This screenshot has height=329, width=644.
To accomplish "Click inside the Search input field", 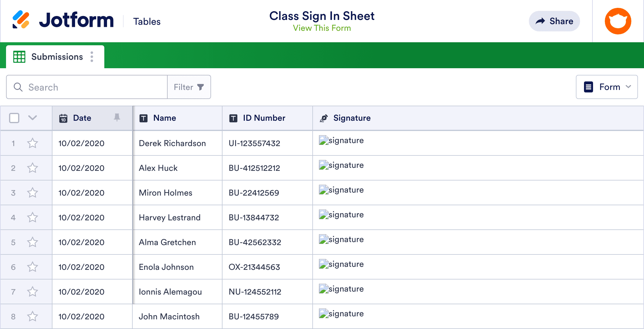I will click(x=90, y=87).
